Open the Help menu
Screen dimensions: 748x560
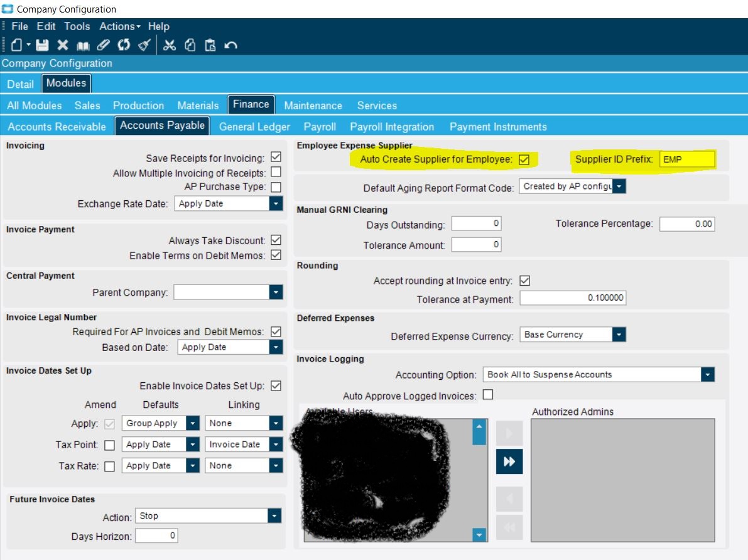pyautogui.click(x=159, y=26)
